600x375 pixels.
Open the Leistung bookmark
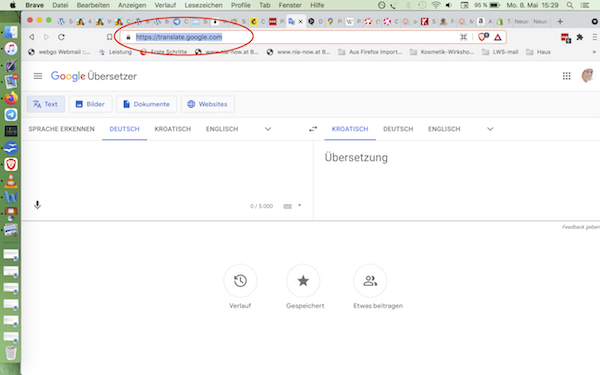click(115, 52)
